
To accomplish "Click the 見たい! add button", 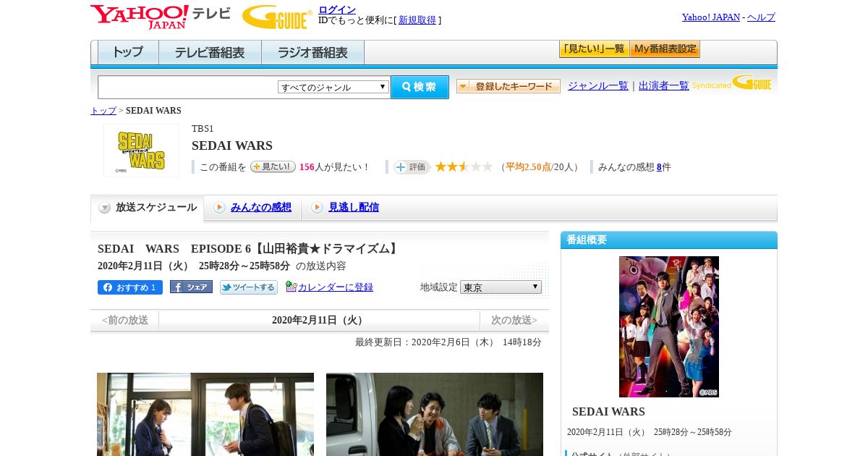I will coord(273,166).
